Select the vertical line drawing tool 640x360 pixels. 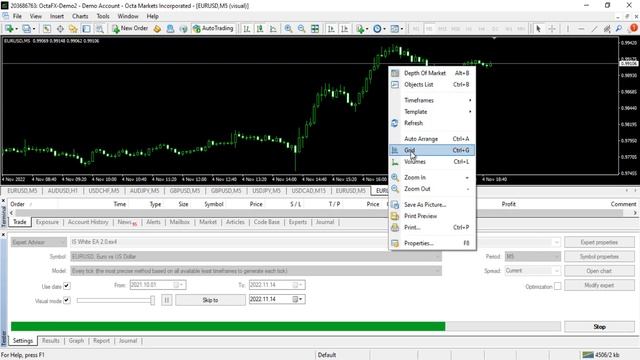(x=568, y=29)
